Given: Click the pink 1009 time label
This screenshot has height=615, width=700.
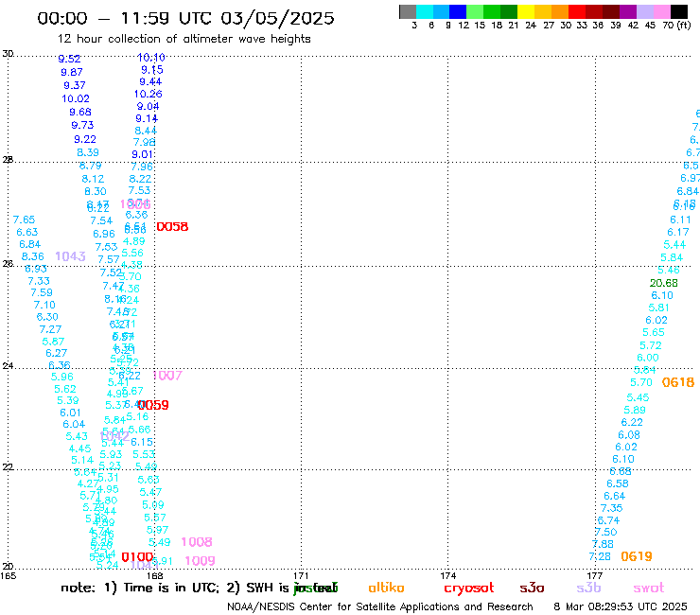Looking at the screenshot, I should coord(200,560).
